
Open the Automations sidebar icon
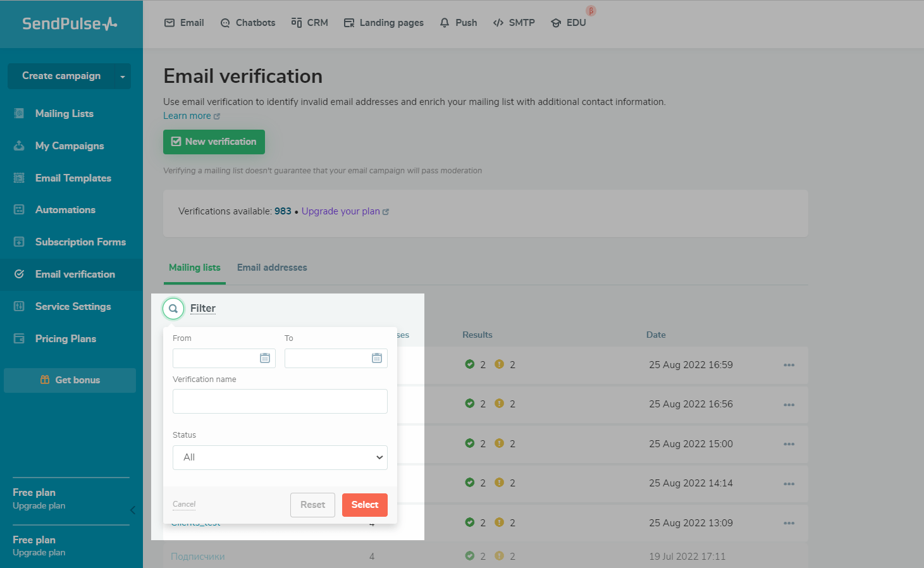click(x=19, y=209)
